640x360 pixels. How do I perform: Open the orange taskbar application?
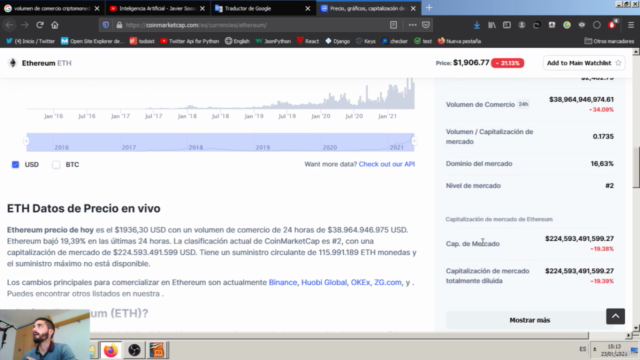click(157, 350)
